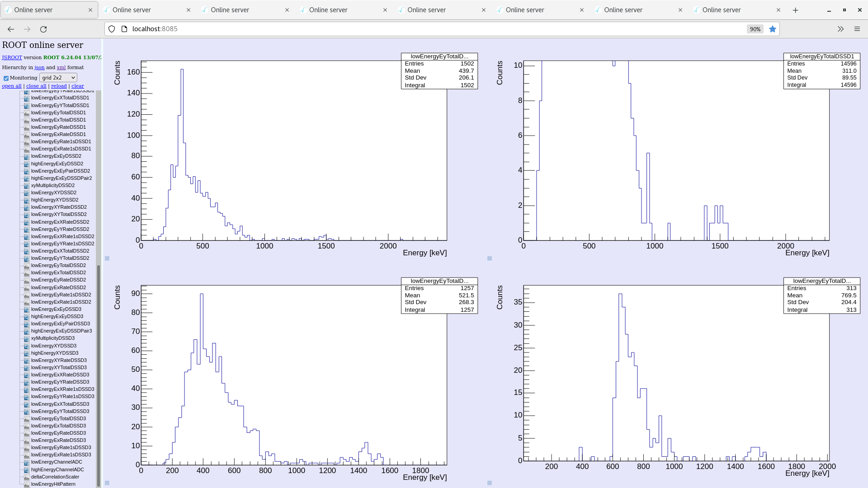Toggle the bookmark star in the address bar

point(773,29)
